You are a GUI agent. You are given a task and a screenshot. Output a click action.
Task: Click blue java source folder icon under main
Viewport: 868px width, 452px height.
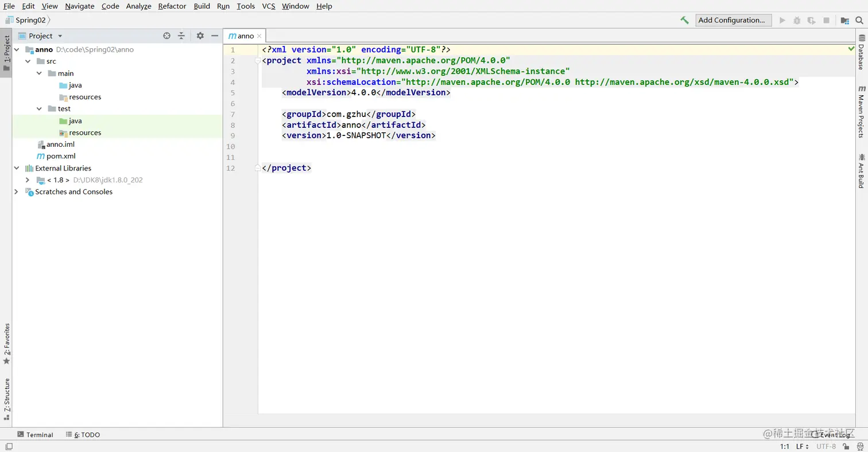(63, 85)
